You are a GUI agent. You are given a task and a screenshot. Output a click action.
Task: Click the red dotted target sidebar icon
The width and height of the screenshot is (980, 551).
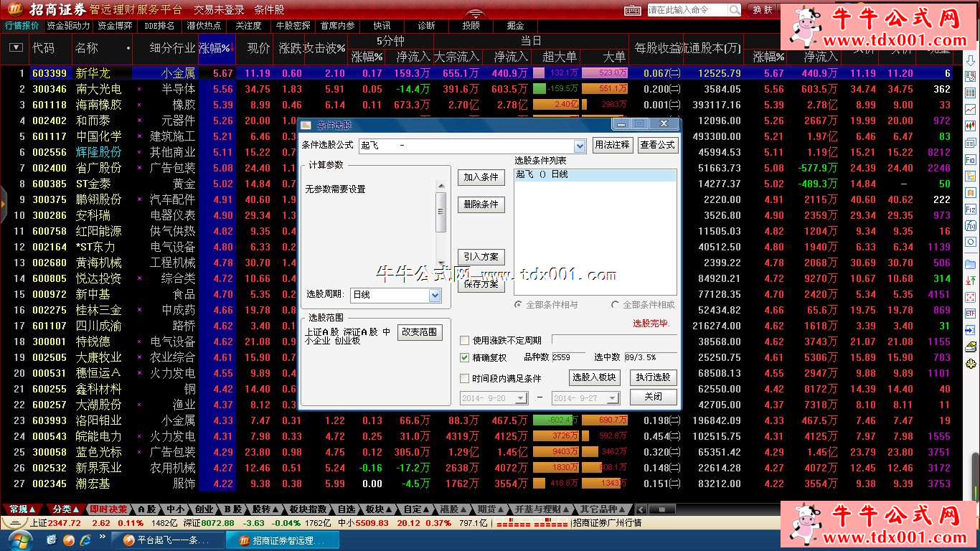[x=971, y=297]
